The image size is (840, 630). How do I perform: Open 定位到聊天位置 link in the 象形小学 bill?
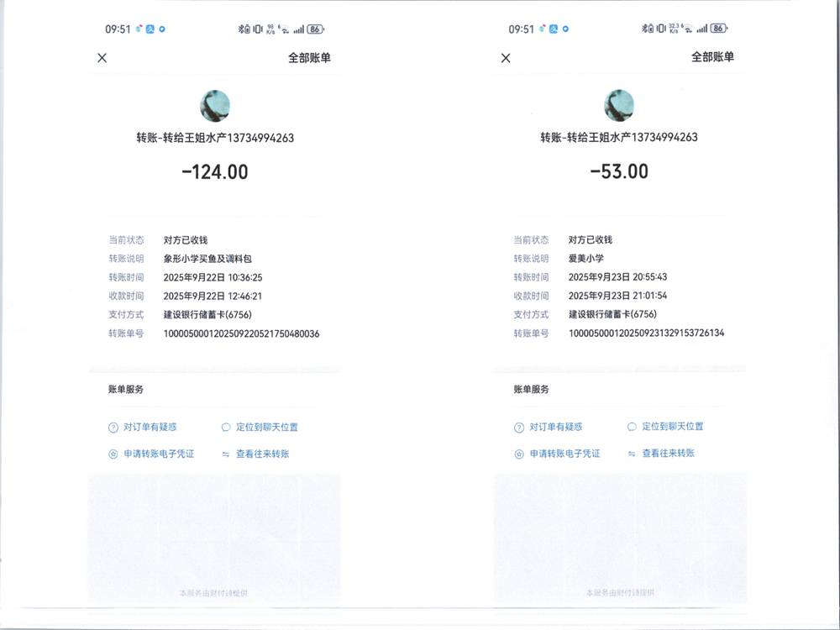[266, 427]
